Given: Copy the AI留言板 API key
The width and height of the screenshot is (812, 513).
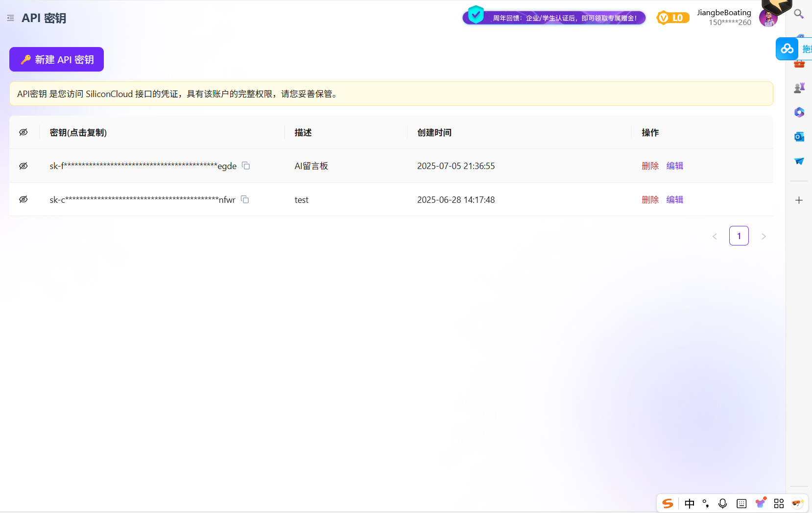Looking at the screenshot, I should click(x=246, y=166).
